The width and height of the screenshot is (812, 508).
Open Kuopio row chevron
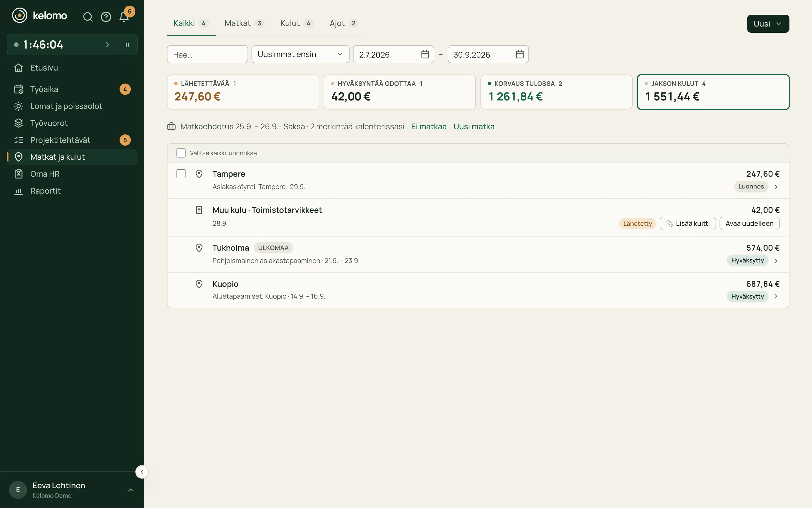click(776, 296)
